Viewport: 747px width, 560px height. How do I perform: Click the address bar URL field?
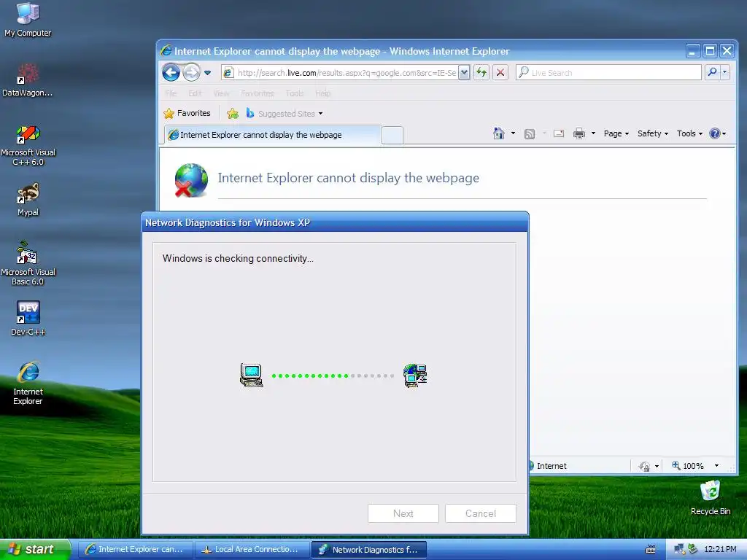[347, 73]
